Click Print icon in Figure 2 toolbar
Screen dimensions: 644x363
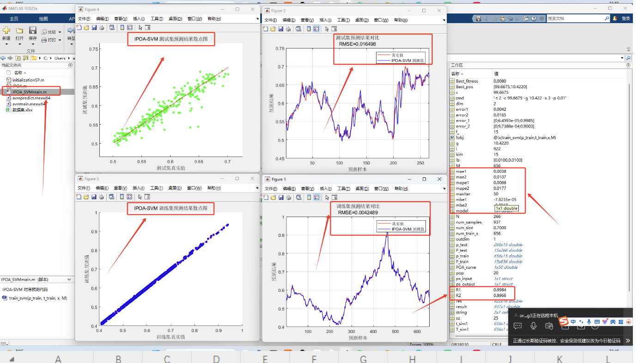(x=288, y=29)
